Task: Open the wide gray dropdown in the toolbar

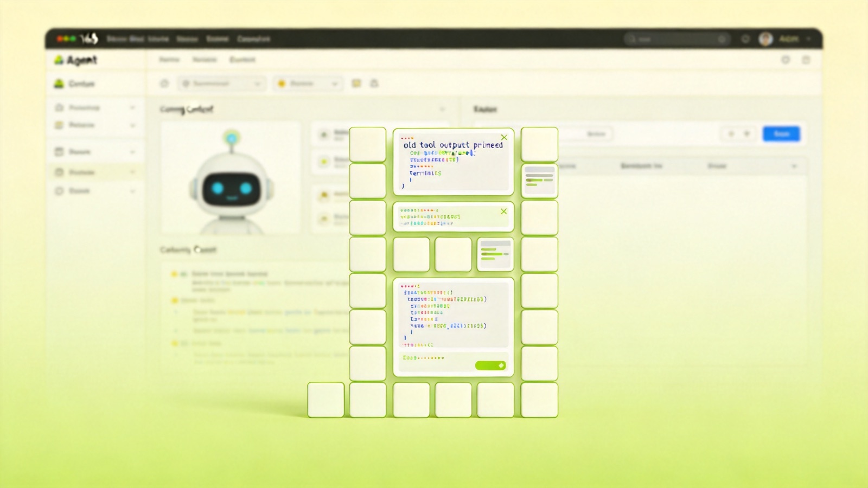Action: (222, 84)
